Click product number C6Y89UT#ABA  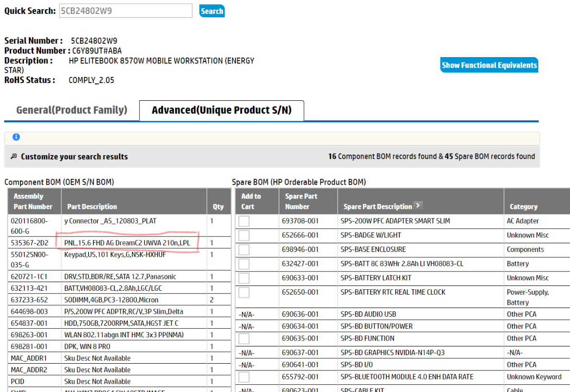(97, 51)
